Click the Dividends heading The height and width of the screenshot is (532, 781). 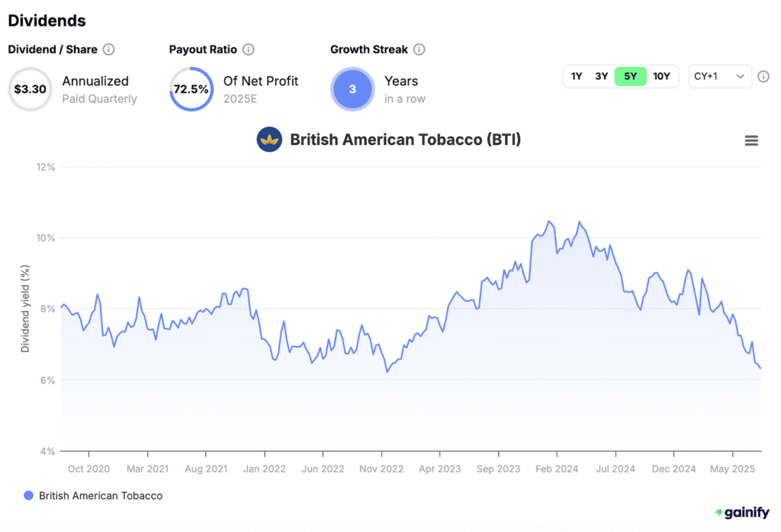point(47,21)
